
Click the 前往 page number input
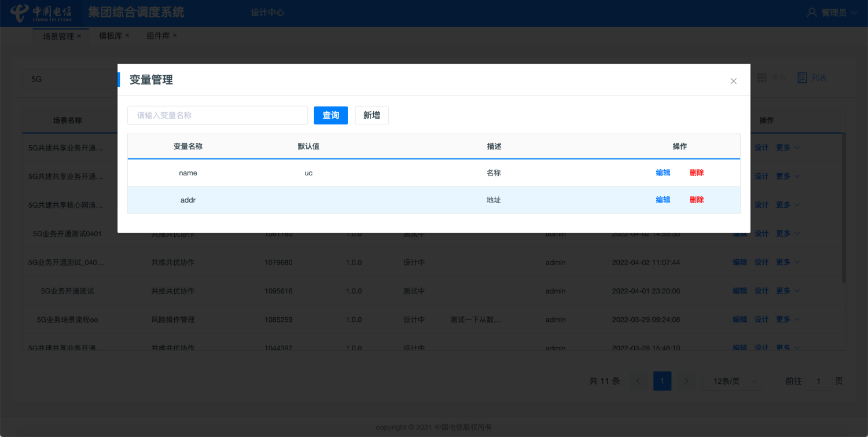coord(819,381)
